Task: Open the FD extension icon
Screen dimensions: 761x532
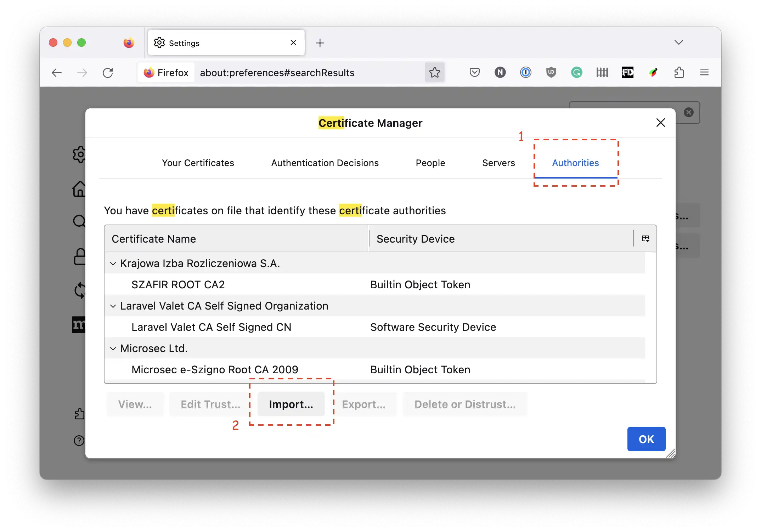Action: 628,73
